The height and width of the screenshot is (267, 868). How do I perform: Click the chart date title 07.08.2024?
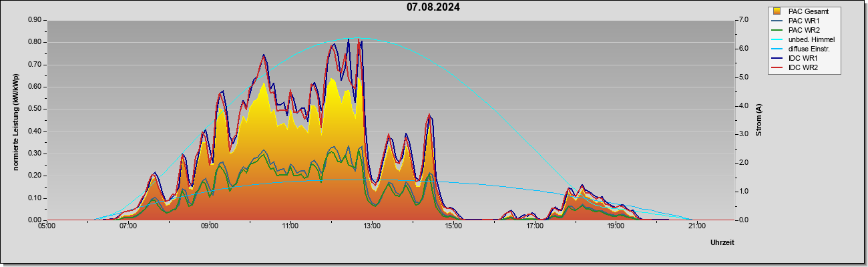[x=433, y=7]
